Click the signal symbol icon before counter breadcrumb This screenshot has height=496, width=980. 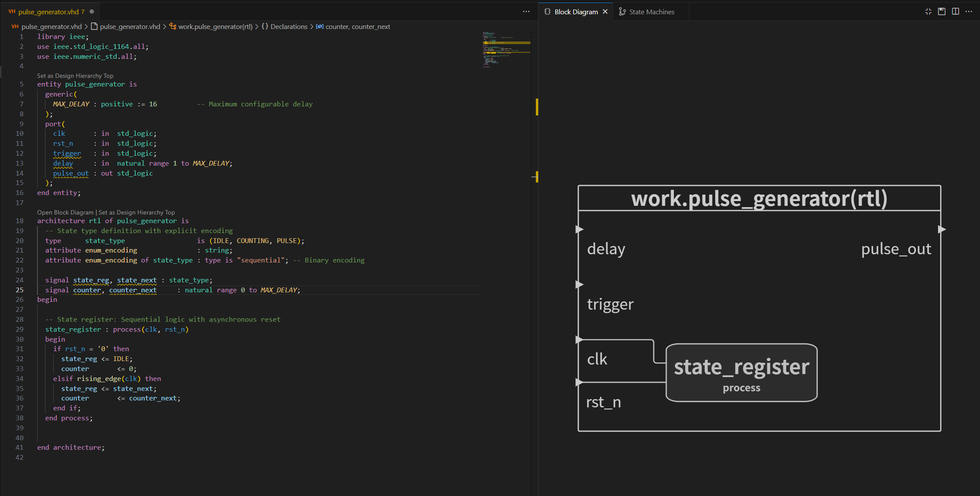[319, 26]
